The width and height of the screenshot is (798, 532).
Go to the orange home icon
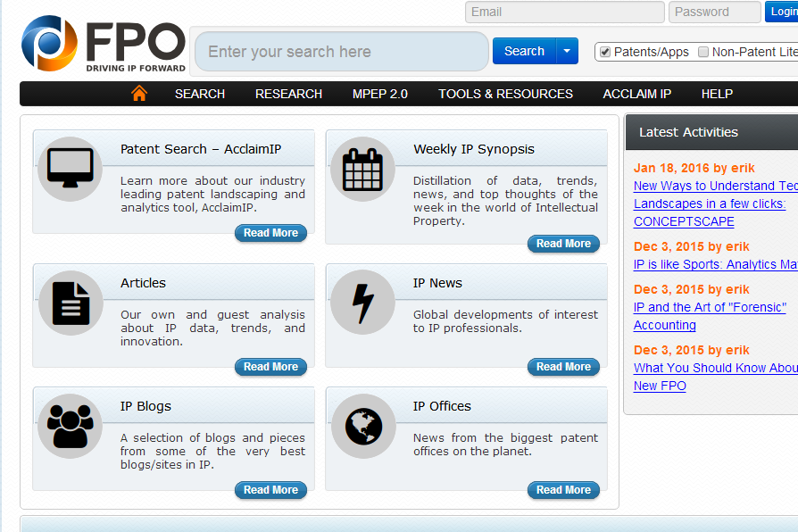139,93
